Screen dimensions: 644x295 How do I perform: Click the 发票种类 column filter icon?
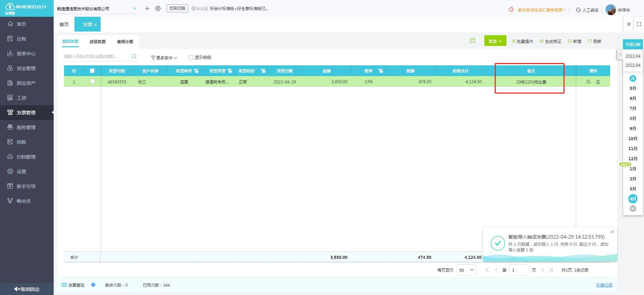tap(196, 71)
